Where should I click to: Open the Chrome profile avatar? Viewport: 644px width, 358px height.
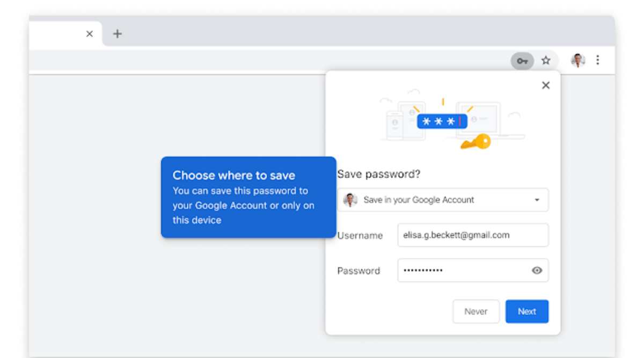(x=577, y=61)
